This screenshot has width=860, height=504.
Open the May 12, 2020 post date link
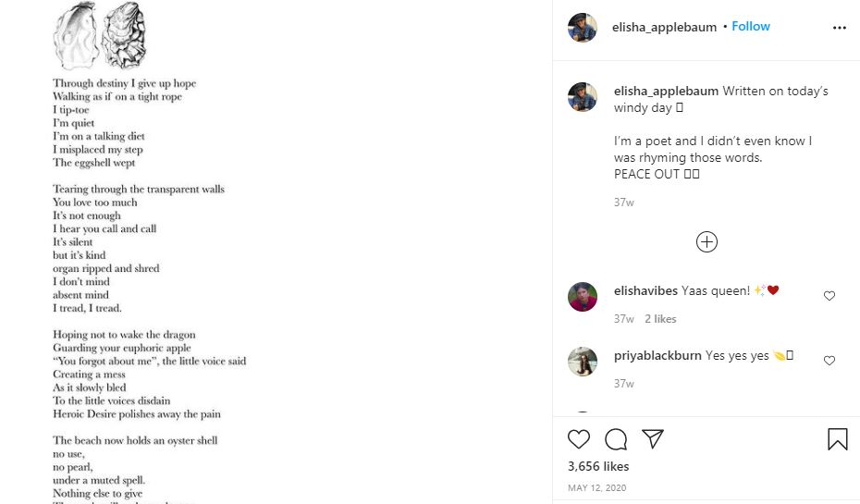coord(596,487)
